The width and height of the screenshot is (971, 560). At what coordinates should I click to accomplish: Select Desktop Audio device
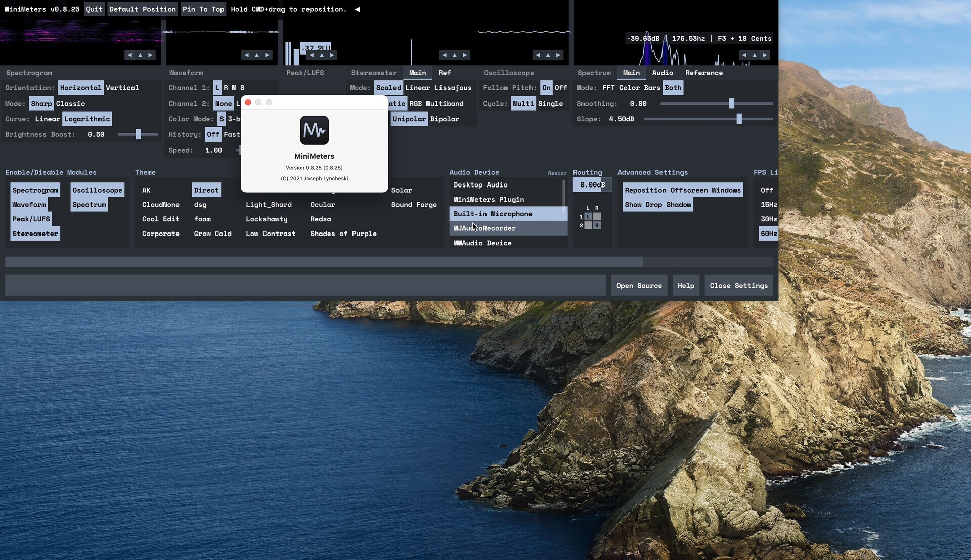(x=506, y=185)
